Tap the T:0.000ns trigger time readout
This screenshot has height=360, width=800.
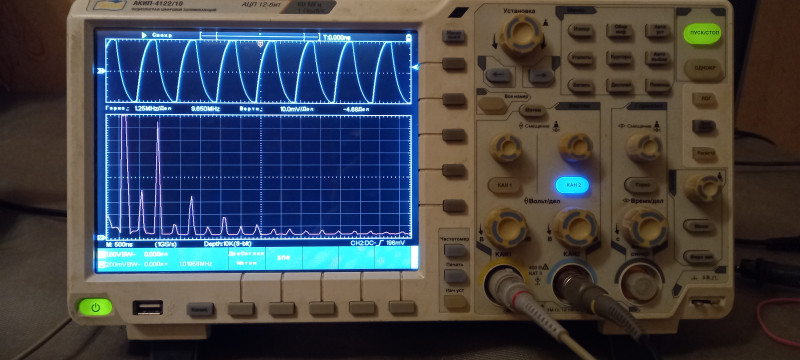click(x=336, y=37)
